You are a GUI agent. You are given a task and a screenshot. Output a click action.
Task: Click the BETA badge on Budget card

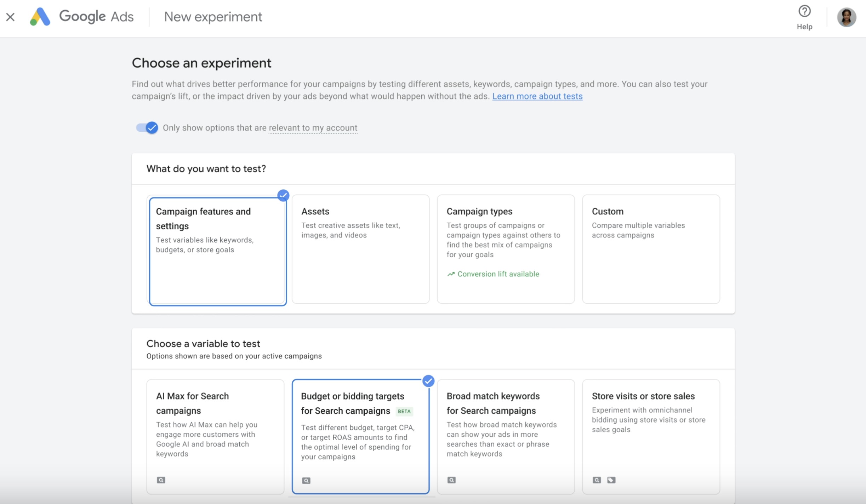404,411
